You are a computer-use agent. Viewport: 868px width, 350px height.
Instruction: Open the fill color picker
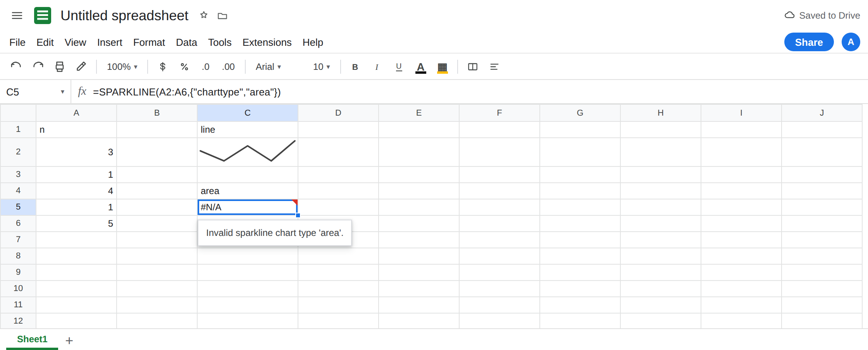(x=443, y=67)
